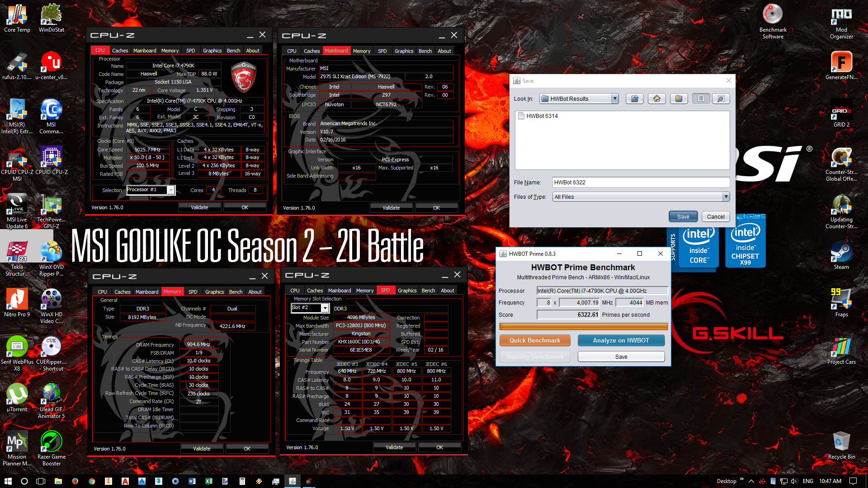Screen dimensions: 868x488
Task: Launch the GRID 2 shortcut
Action: [841, 113]
